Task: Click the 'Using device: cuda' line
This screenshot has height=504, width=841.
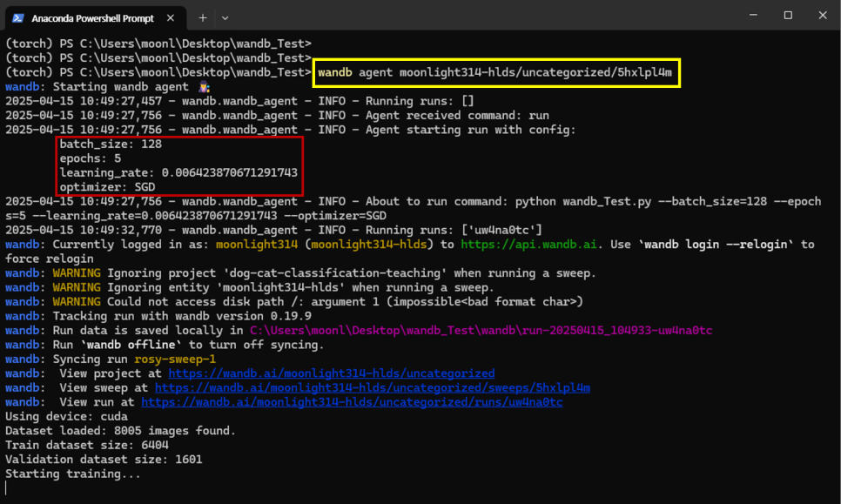Action: pos(66,417)
